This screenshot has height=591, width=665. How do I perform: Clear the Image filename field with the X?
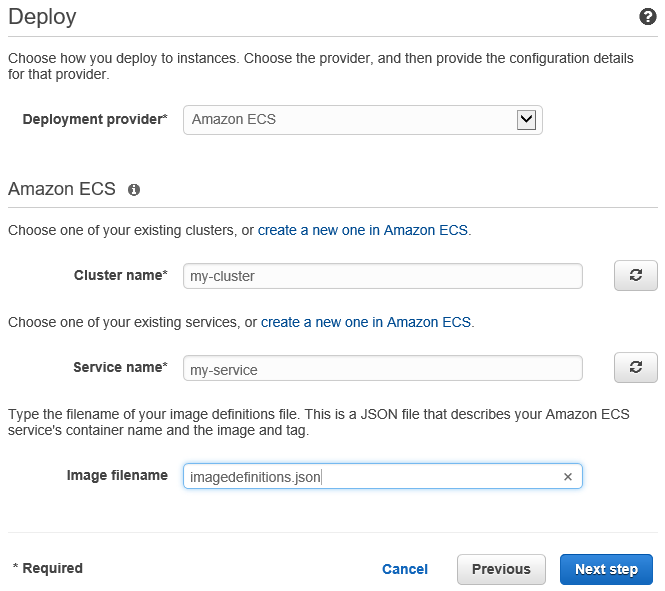click(x=568, y=477)
